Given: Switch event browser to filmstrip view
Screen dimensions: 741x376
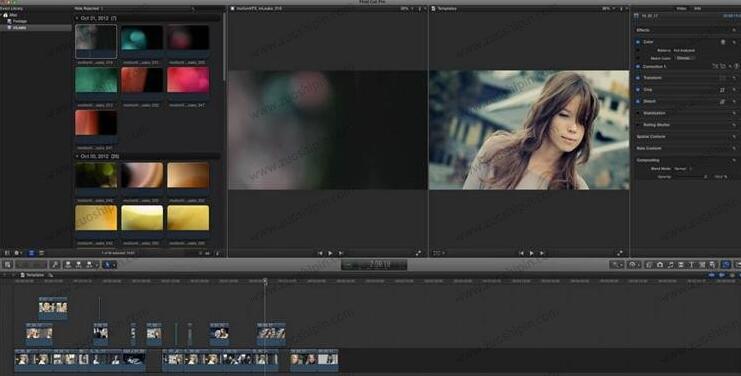Looking at the screenshot, I should [31, 253].
